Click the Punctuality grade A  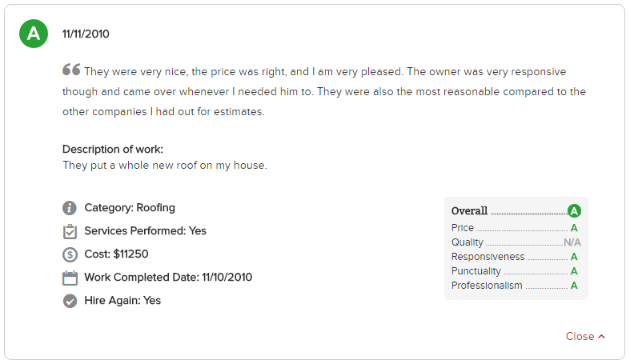click(574, 271)
